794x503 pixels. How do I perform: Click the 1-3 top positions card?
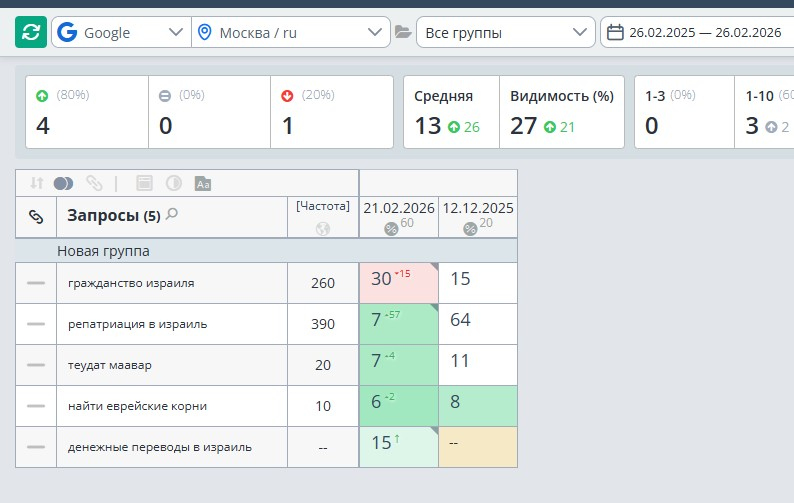pyautogui.click(x=684, y=112)
